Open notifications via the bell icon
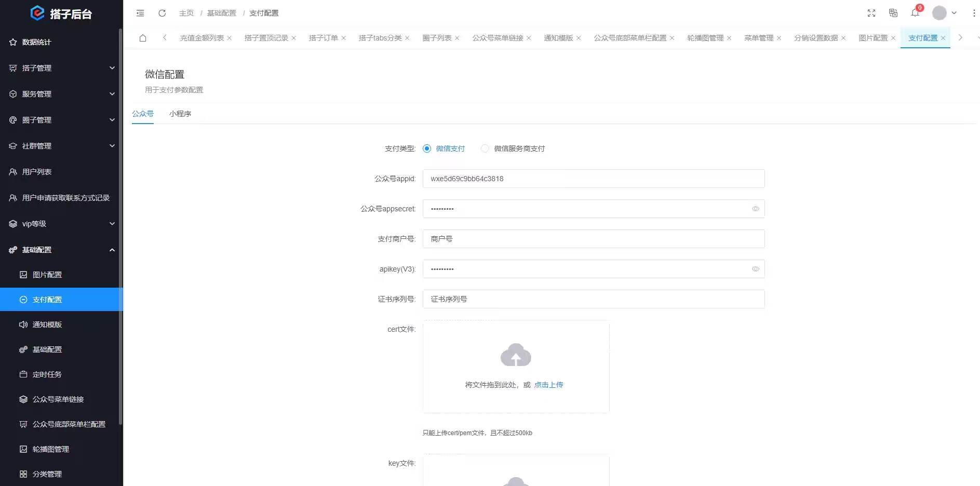Screen dimensions: 980x486 pos(915,13)
